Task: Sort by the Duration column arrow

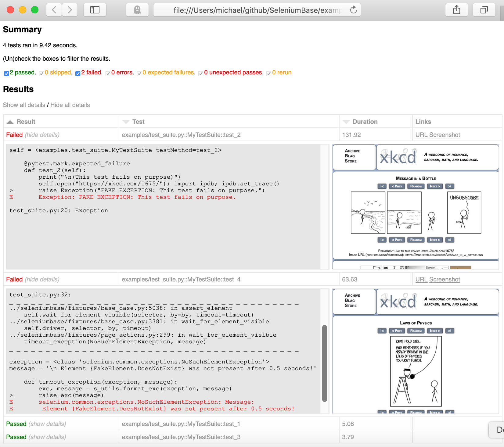Action: point(346,121)
